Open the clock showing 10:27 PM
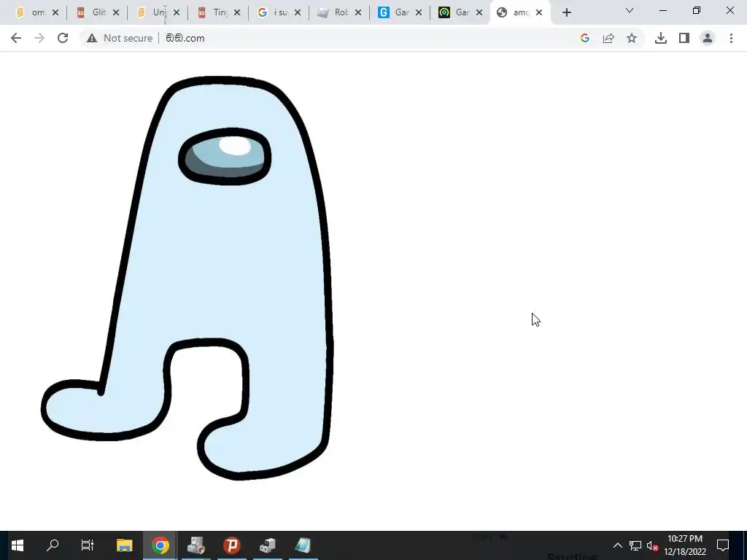 [x=685, y=545]
